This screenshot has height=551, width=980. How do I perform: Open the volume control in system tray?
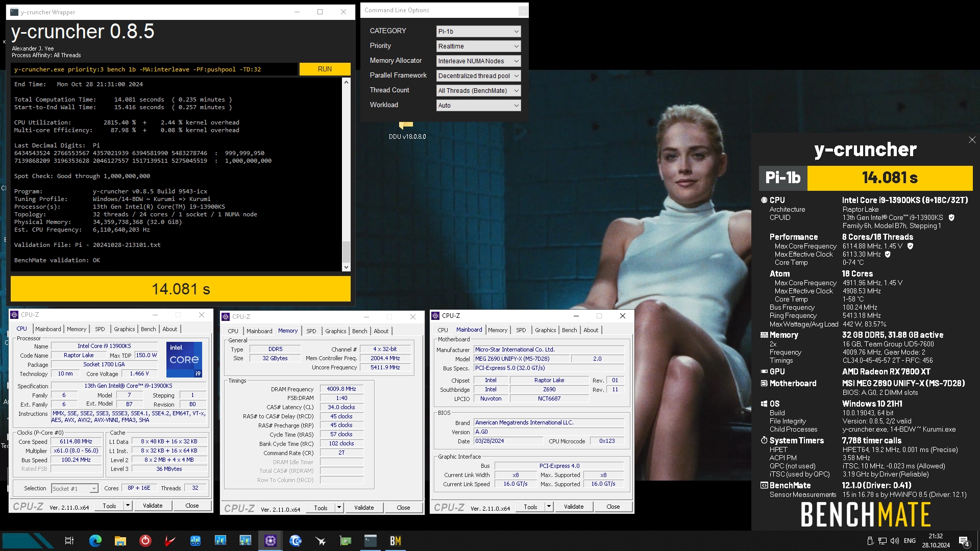point(894,541)
